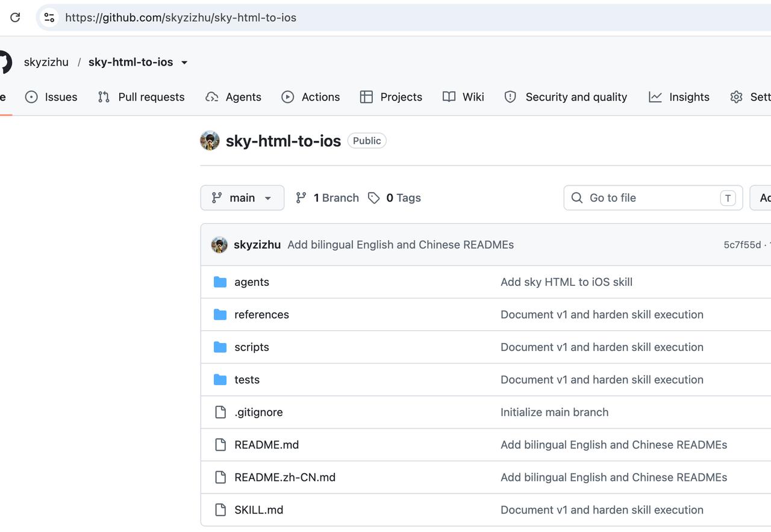Expand the sky-html-to-ios repository switcher arrow
Image resolution: width=771 pixels, height=532 pixels.
click(x=184, y=63)
